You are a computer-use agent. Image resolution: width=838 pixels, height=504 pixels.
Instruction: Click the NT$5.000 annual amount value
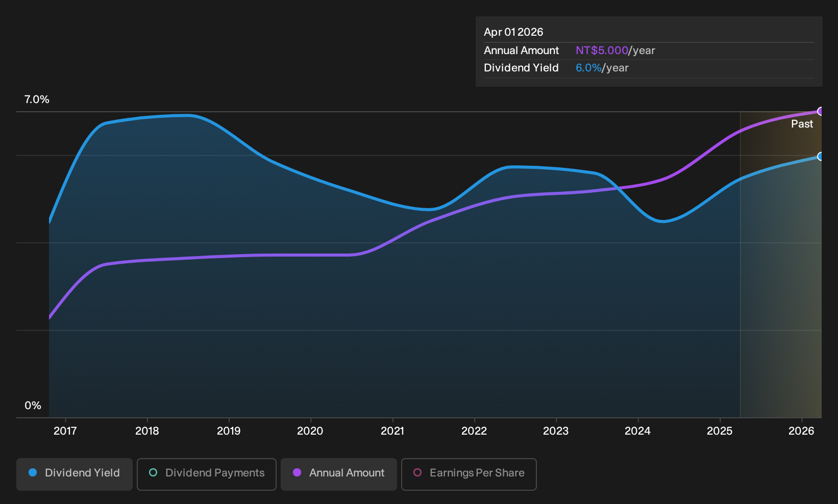click(x=602, y=51)
